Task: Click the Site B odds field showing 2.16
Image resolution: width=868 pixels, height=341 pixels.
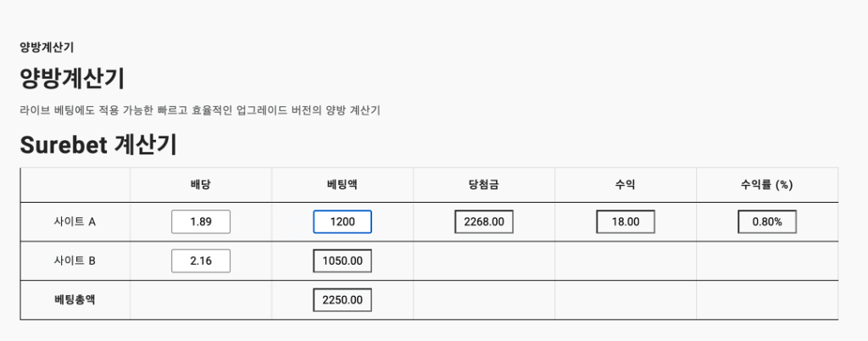Action: click(x=201, y=260)
